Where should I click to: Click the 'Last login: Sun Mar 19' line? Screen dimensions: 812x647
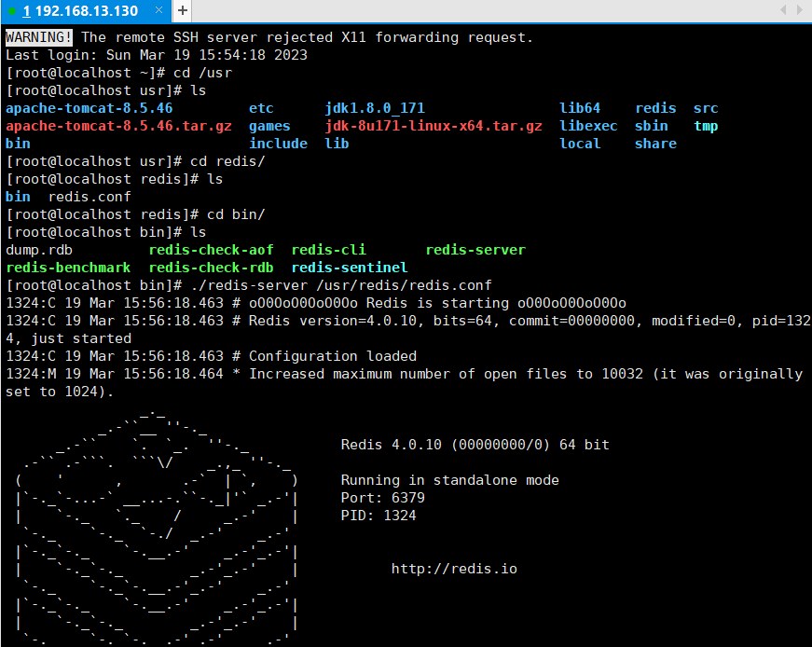tap(157, 55)
